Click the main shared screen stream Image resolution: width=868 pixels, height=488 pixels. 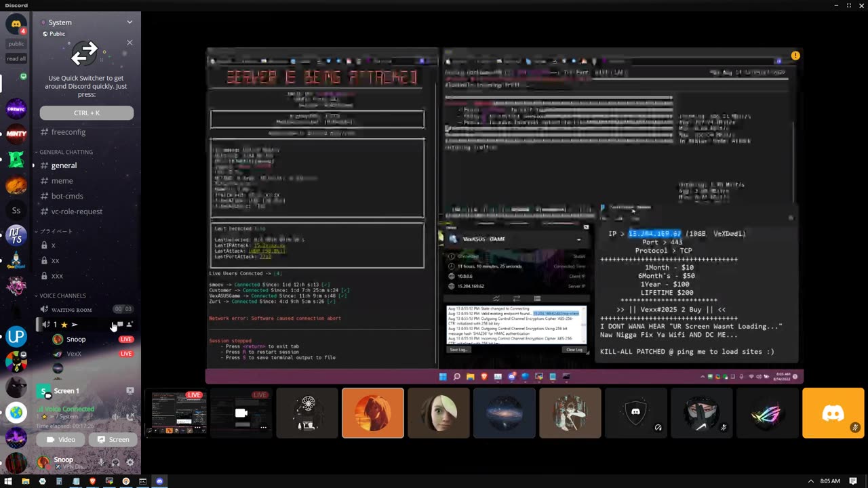[x=505, y=216]
